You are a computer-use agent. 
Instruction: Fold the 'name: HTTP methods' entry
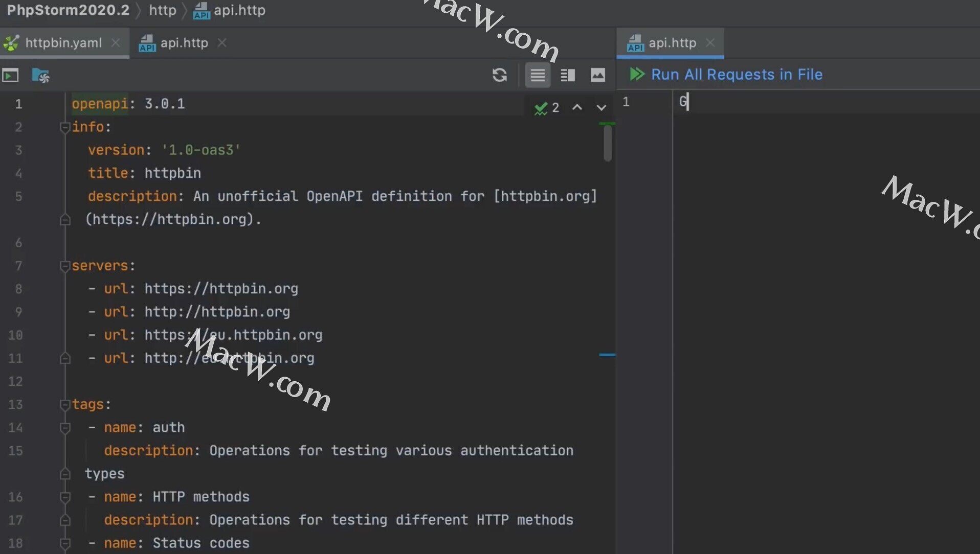[65, 497]
